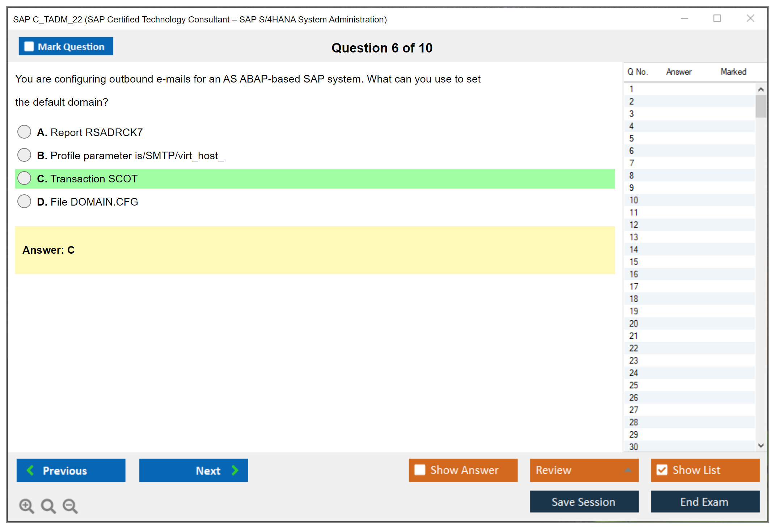Viewport: 778px width, 532px height.
Task: Choose option C Transaction SCOT
Action: 24,178
